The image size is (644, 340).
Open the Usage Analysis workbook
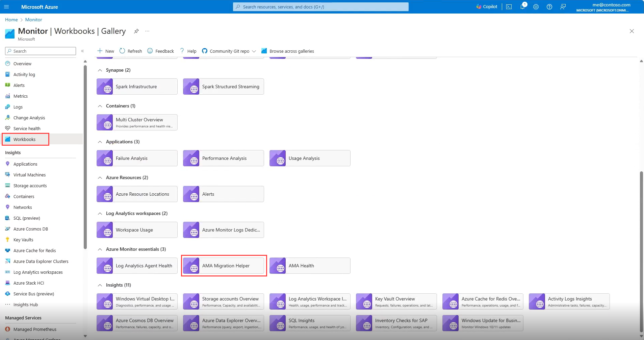(x=310, y=158)
